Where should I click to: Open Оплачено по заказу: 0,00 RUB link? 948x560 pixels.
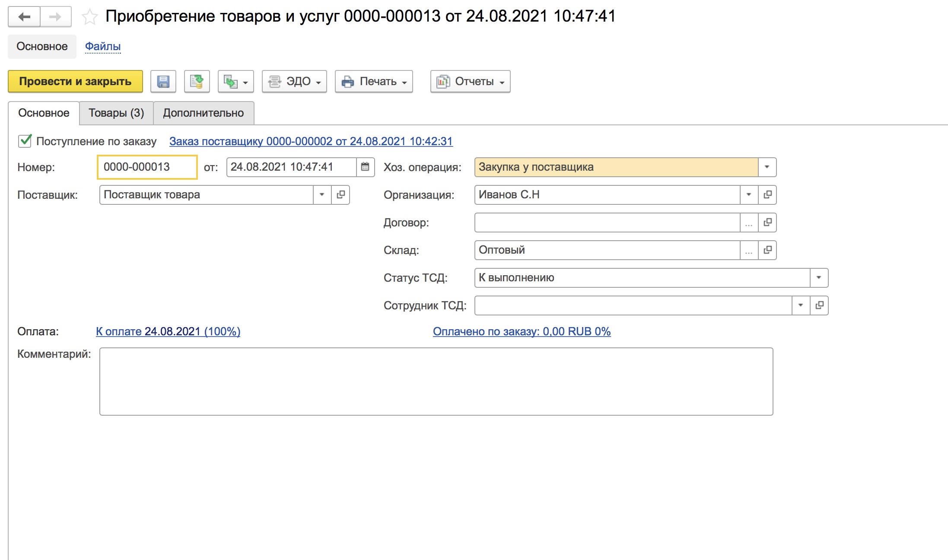[522, 331]
